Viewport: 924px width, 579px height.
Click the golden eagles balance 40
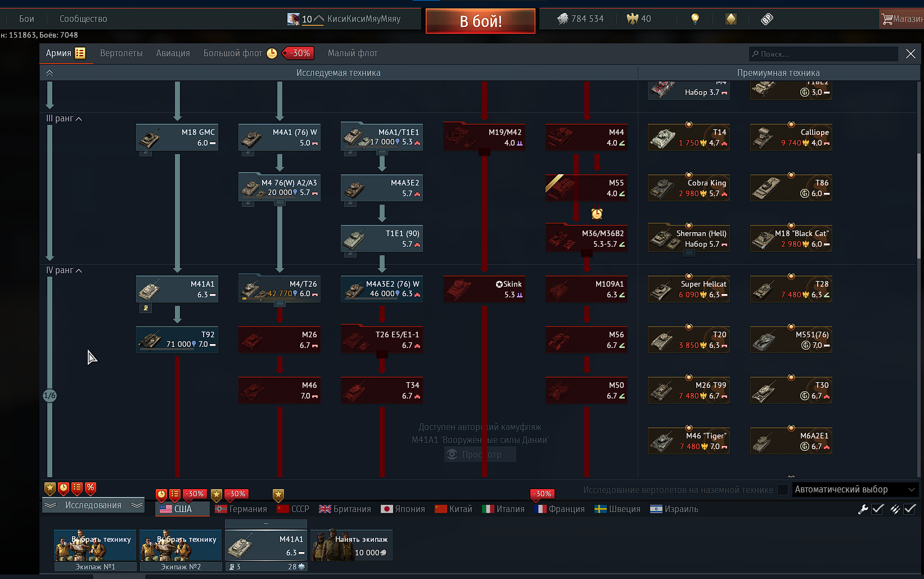coord(639,19)
